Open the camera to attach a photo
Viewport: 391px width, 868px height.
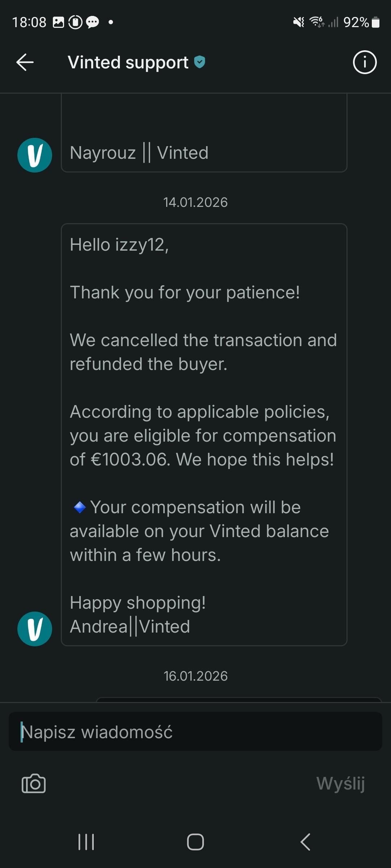(x=34, y=784)
